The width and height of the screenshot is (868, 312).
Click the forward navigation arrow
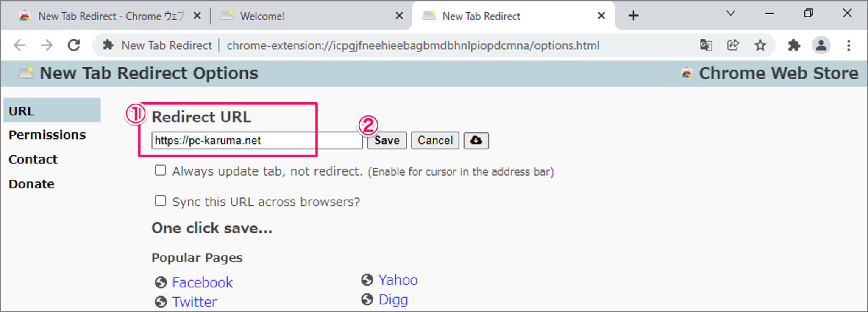click(47, 45)
